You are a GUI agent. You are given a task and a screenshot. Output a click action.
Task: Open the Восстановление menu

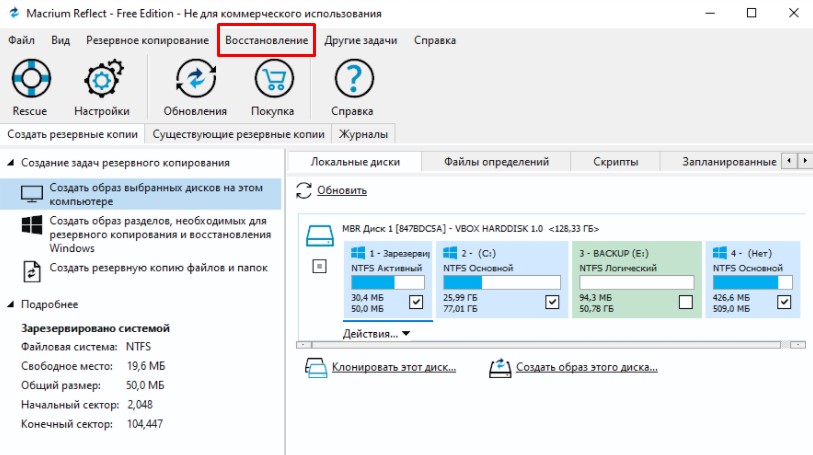click(x=267, y=40)
